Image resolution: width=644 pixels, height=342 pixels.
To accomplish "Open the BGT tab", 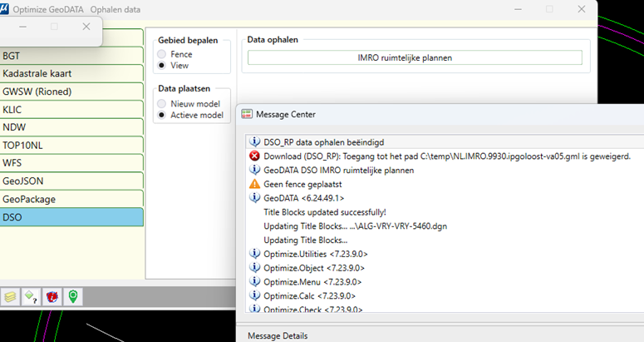I will pos(71,56).
